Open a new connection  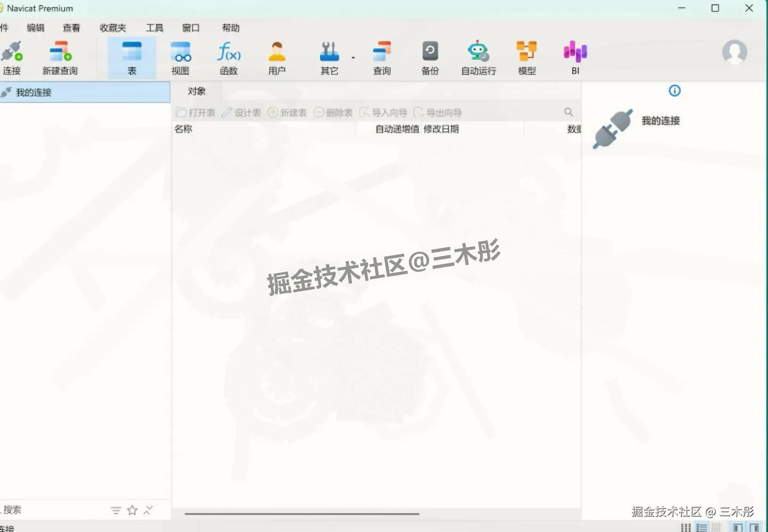tap(12, 57)
